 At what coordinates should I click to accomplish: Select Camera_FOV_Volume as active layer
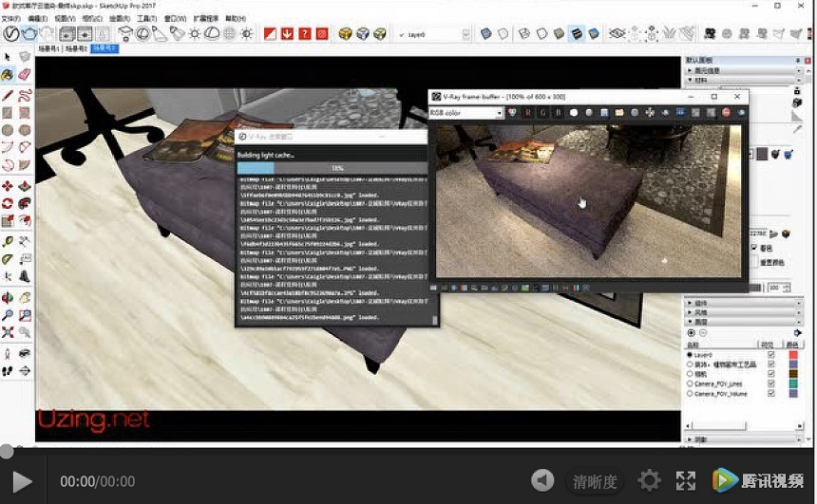690,393
